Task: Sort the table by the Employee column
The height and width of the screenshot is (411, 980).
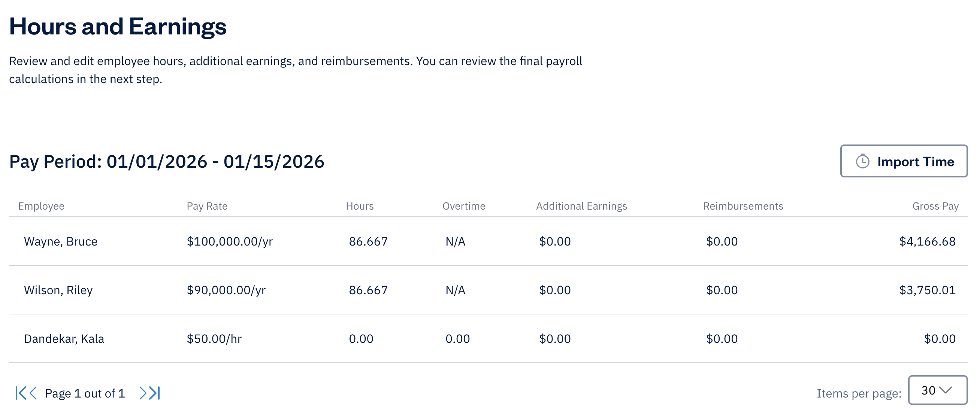Action: tap(42, 206)
